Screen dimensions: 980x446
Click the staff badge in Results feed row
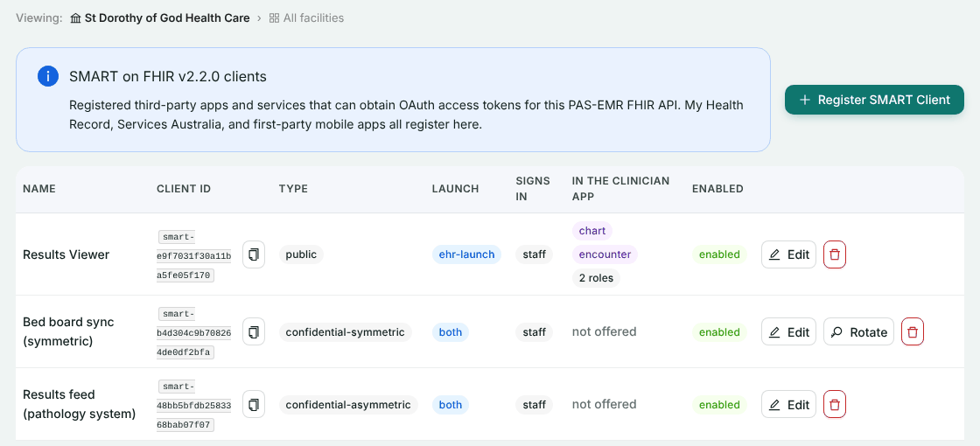coord(534,404)
